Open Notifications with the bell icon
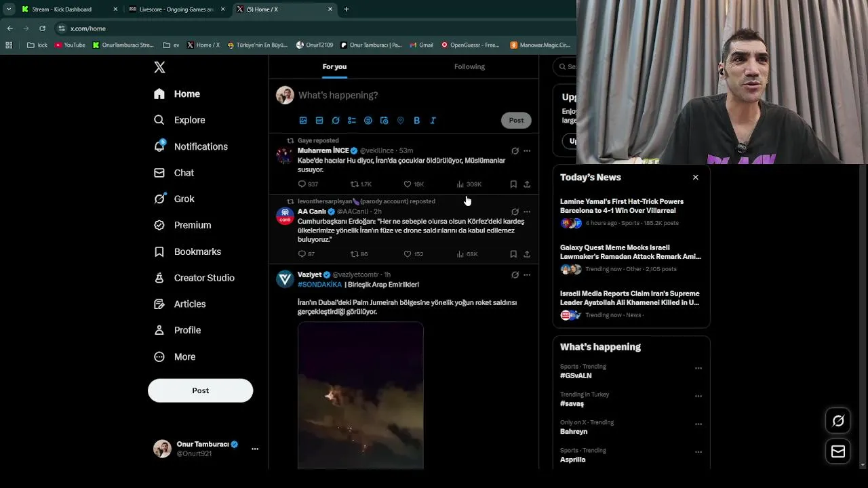Viewport: 868px width, 488px height. (x=191, y=146)
